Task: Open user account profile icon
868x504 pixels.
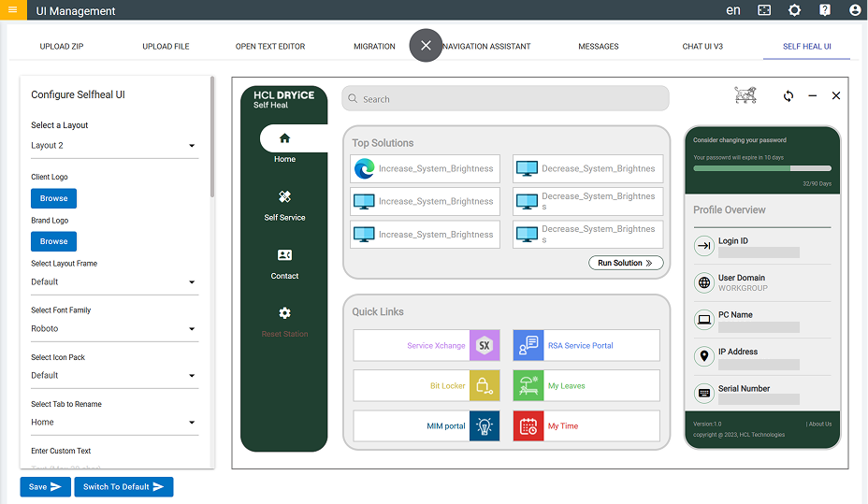Action: coord(855,10)
